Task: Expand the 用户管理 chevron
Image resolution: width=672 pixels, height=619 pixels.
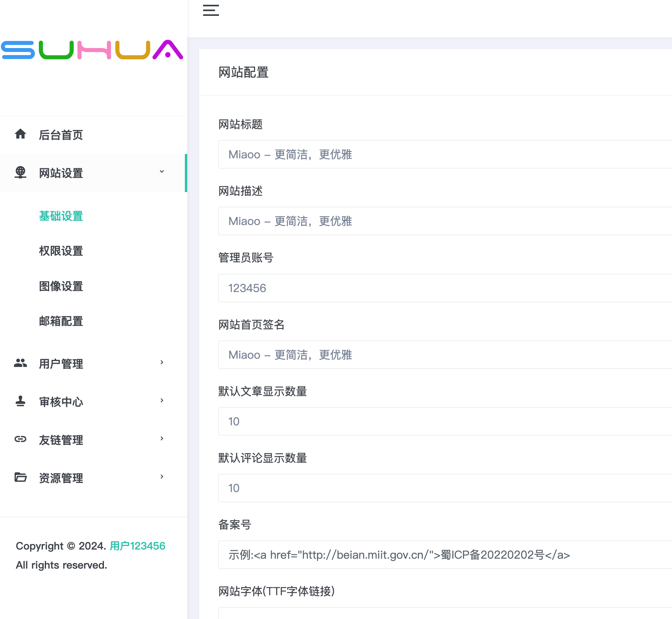Action: click(x=162, y=362)
